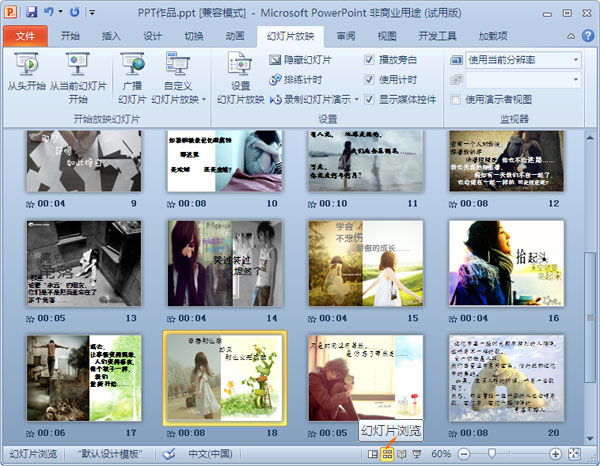
Task: Select slide 17 thumbnail
Action: [84, 378]
